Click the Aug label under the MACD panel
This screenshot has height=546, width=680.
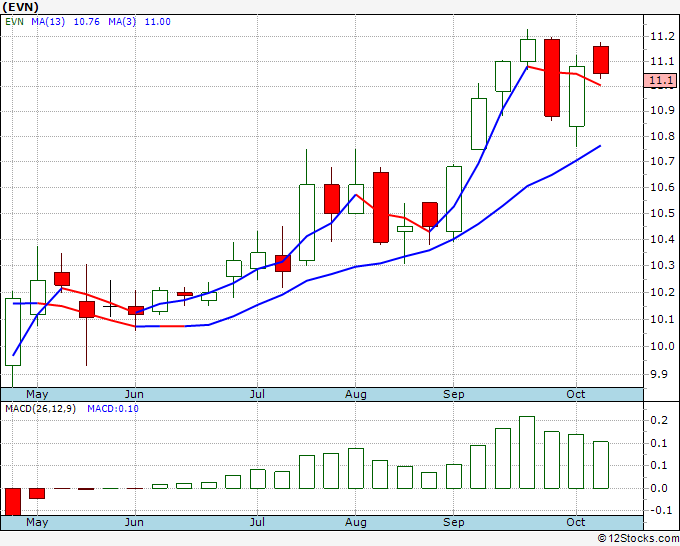click(356, 523)
